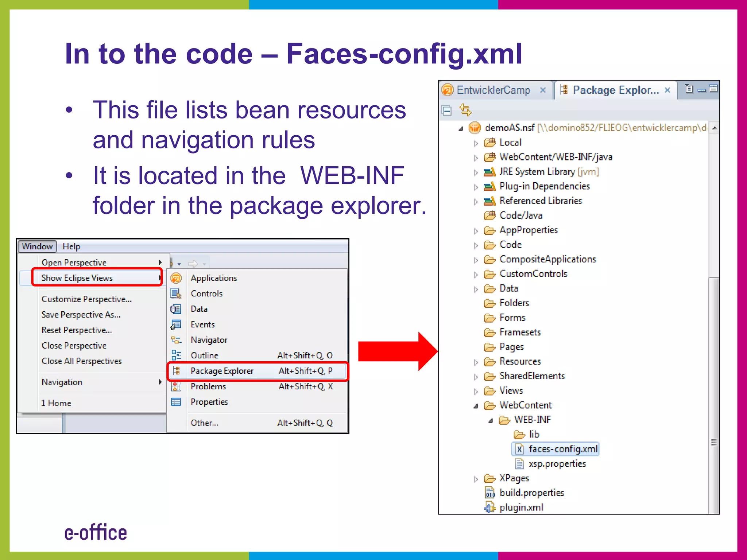Screen dimensions: 747x560
Task: Click the Collapse All icon in Package Explorer
Action: coord(446,110)
